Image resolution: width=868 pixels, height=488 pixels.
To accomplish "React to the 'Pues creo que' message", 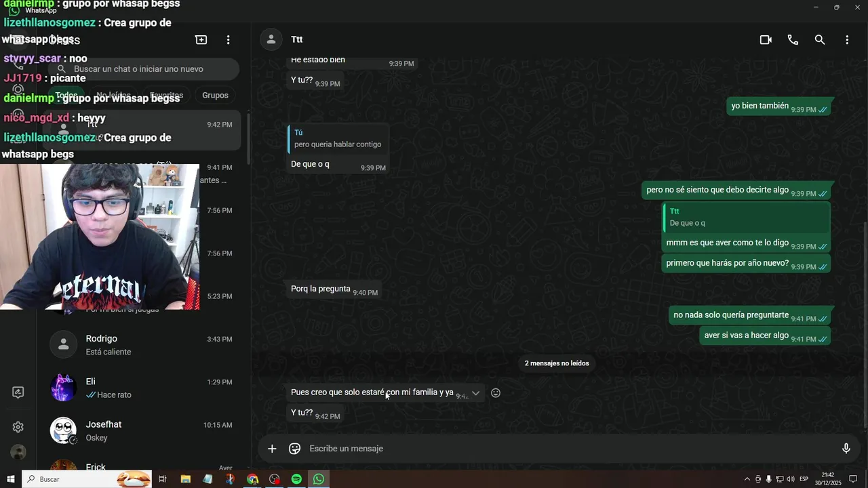I will pyautogui.click(x=496, y=393).
